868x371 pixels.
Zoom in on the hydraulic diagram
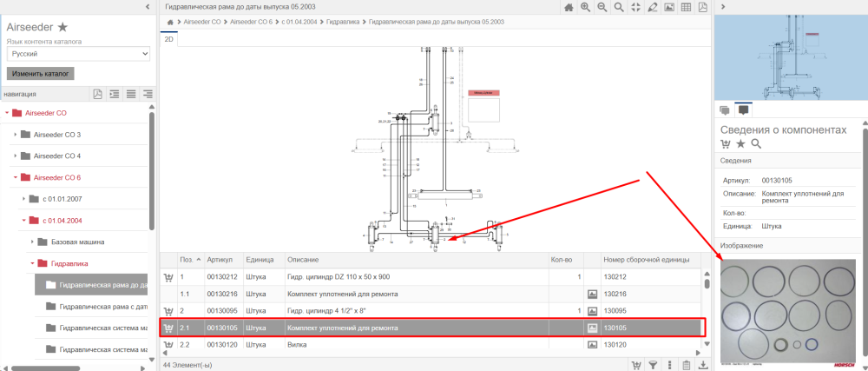(585, 7)
